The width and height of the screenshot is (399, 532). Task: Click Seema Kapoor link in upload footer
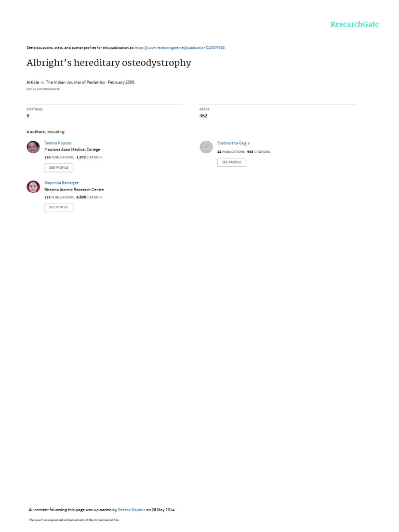click(131, 510)
